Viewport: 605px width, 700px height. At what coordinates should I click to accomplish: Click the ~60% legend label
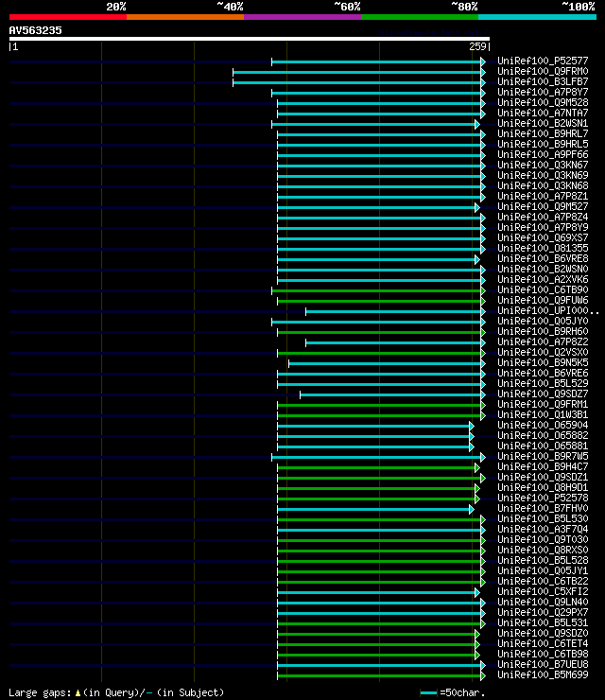point(347,7)
